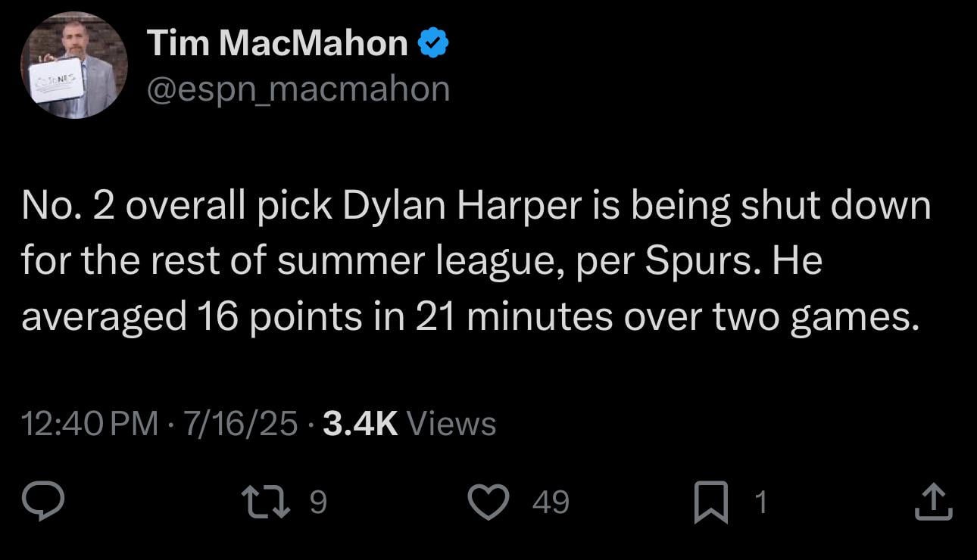Click the @espn_macmahon handle
This screenshot has height=560, width=977.
pos(298,87)
